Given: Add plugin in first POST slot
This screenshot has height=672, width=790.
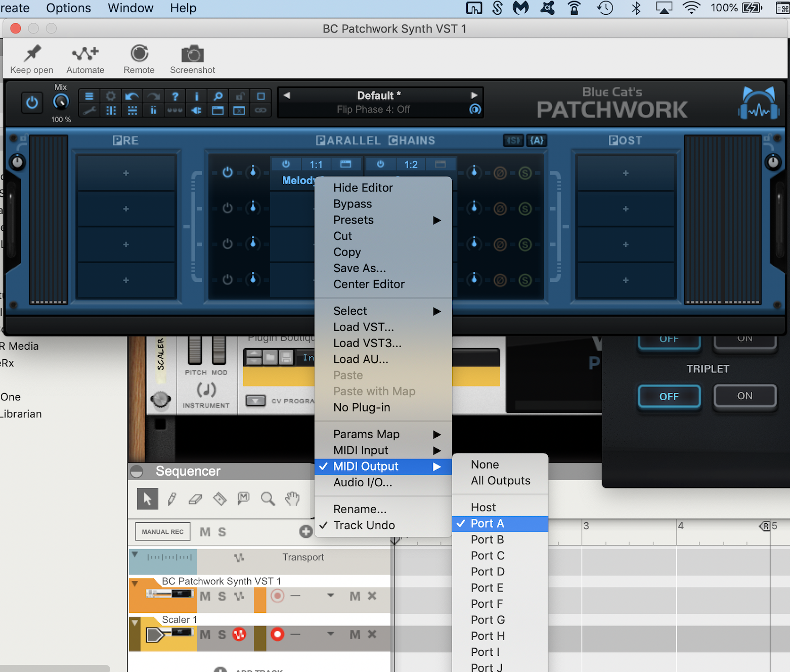Looking at the screenshot, I should 626,173.
